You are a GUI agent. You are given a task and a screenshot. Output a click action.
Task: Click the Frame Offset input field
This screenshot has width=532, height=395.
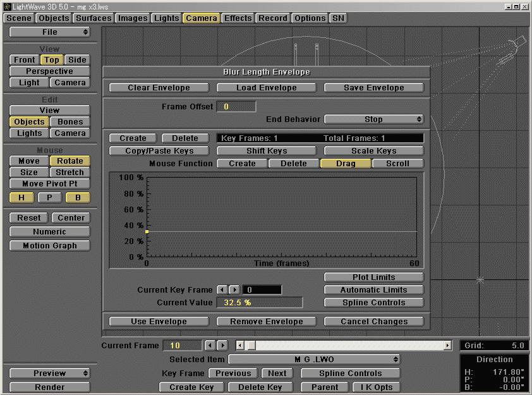tap(236, 106)
